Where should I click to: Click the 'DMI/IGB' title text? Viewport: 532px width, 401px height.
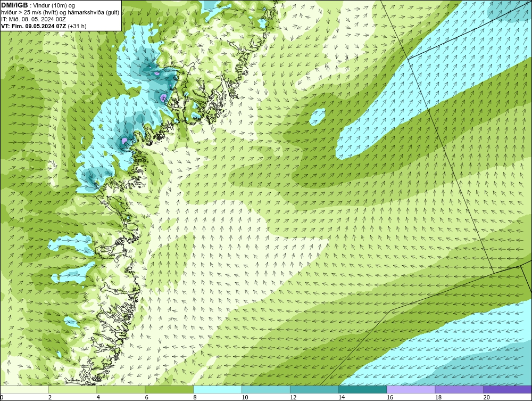(x=14, y=5)
